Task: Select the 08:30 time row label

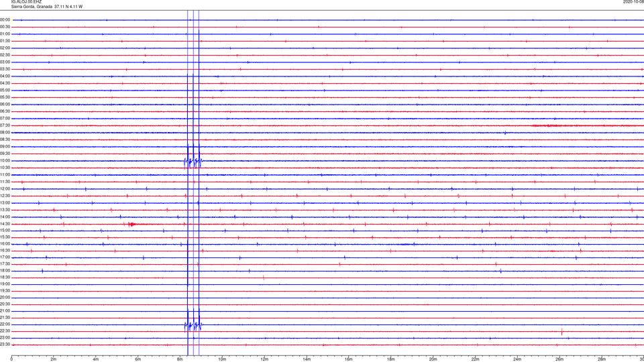Action: click(5, 139)
